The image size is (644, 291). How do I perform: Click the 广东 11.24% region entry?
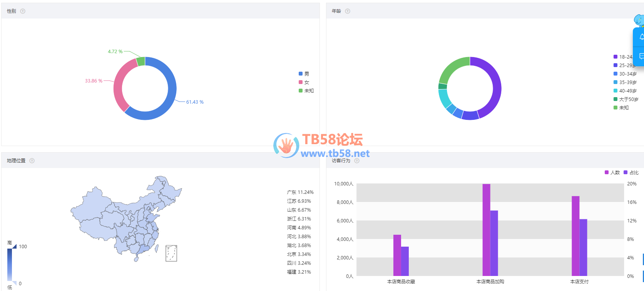[300, 192]
